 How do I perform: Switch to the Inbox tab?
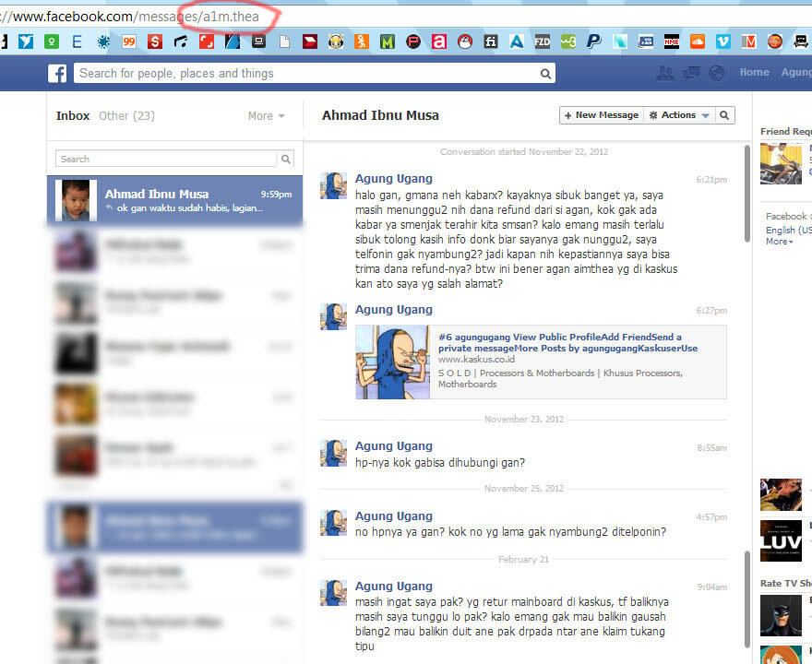(73, 116)
